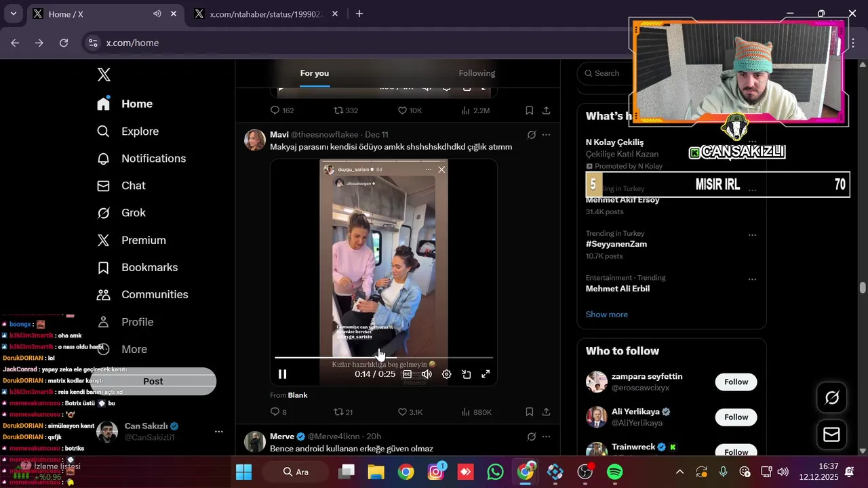The width and height of the screenshot is (868, 488).
Task: Open Mavi's profile picture
Action: point(255,140)
